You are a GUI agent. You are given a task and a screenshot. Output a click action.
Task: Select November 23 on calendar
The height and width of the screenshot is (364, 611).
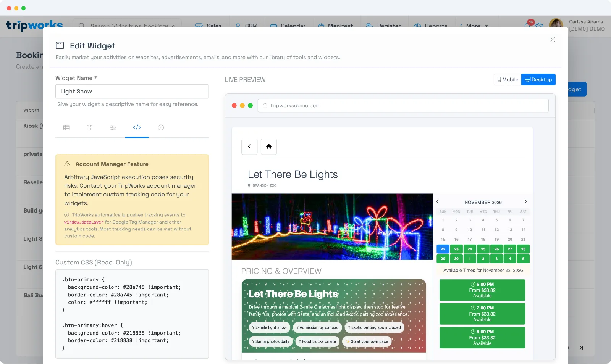point(456,249)
